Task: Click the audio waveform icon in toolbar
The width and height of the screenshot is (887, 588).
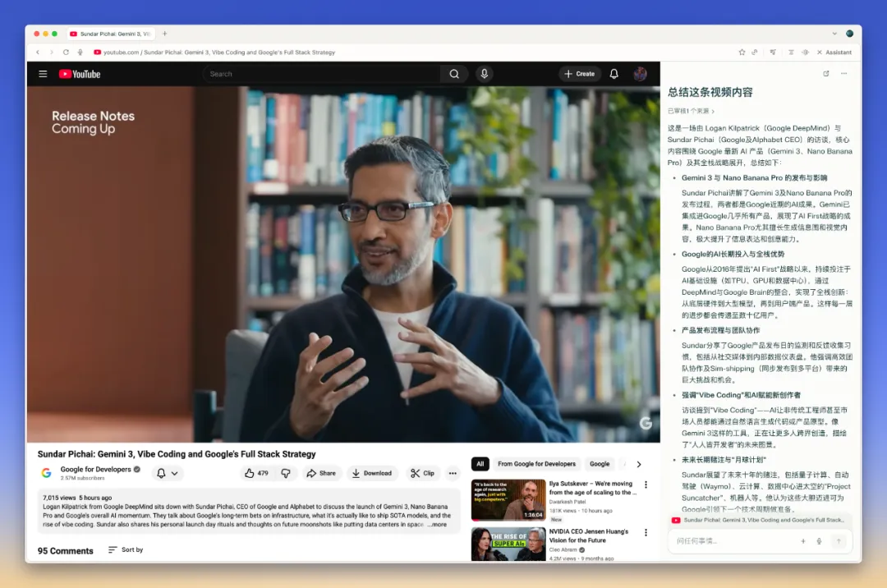Action: pos(805,52)
